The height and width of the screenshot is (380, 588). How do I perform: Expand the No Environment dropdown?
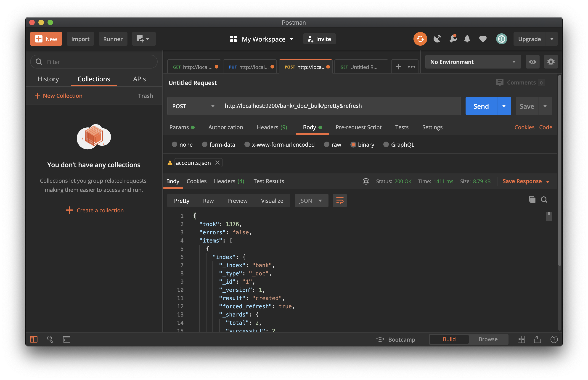pyautogui.click(x=473, y=62)
